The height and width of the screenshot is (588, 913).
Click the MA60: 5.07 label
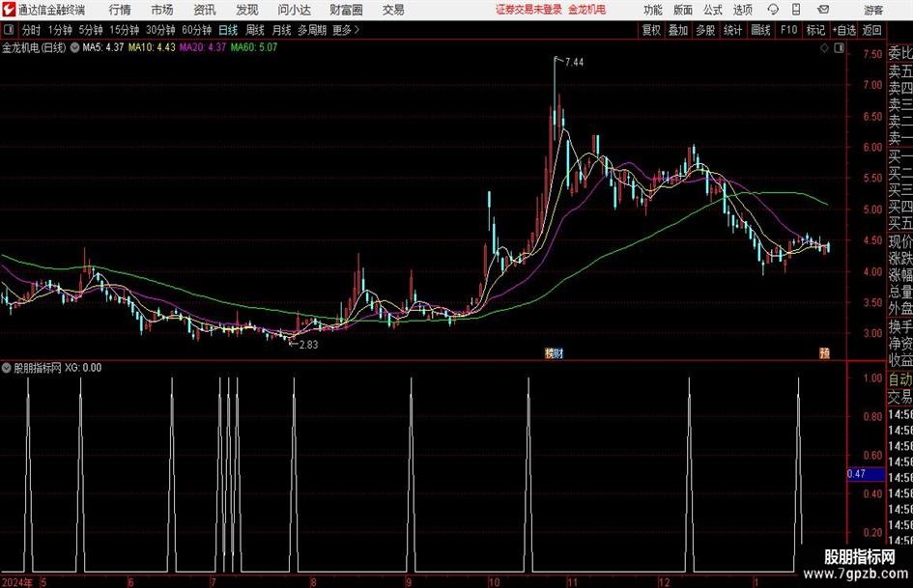coord(254,47)
